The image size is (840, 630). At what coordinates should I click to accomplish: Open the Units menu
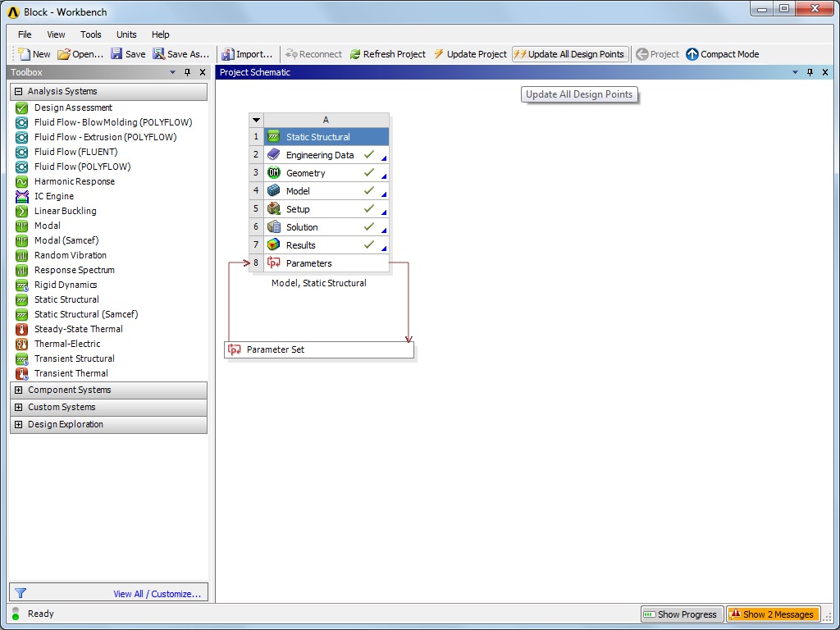coord(126,34)
